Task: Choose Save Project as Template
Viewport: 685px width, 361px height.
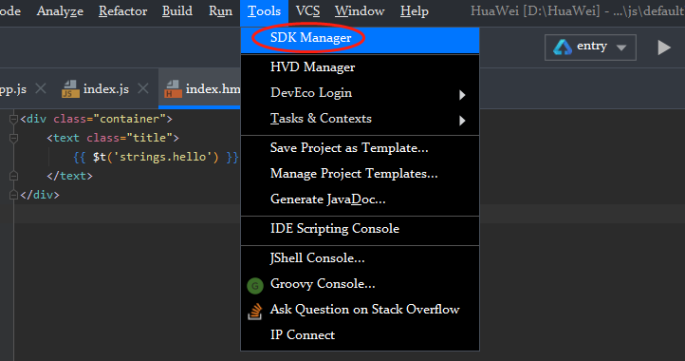Action: [x=360, y=148]
